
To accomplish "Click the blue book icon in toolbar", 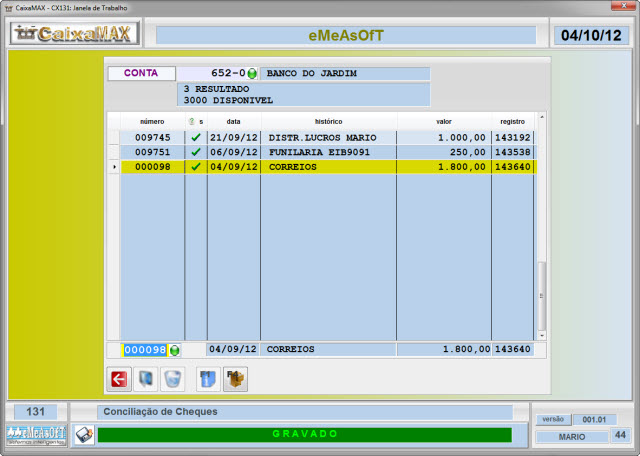I will 146,379.
